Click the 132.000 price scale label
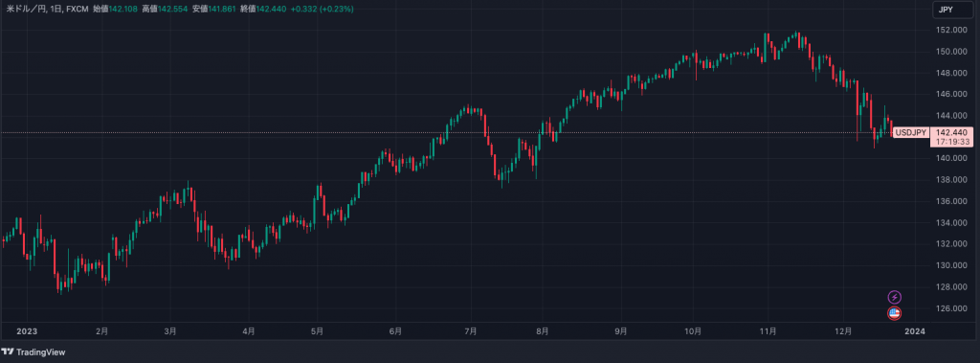The width and height of the screenshot is (980, 363). [x=952, y=244]
